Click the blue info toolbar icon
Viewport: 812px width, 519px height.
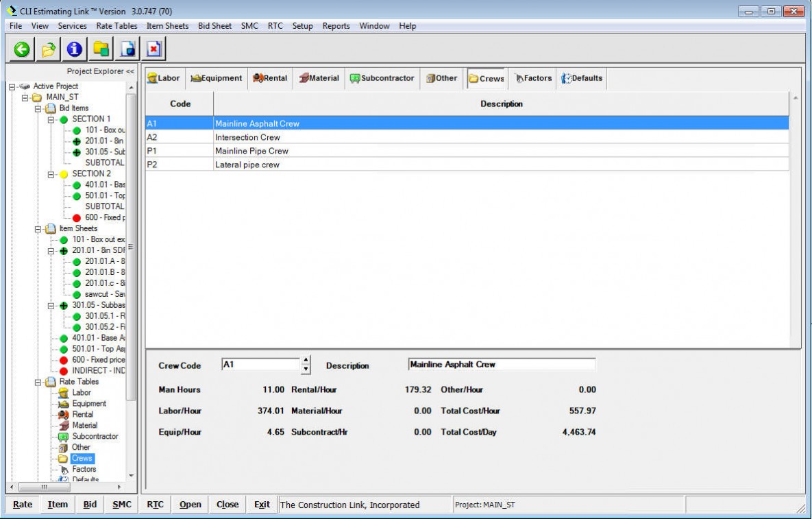pyautogui.click(x=75, y=50)
